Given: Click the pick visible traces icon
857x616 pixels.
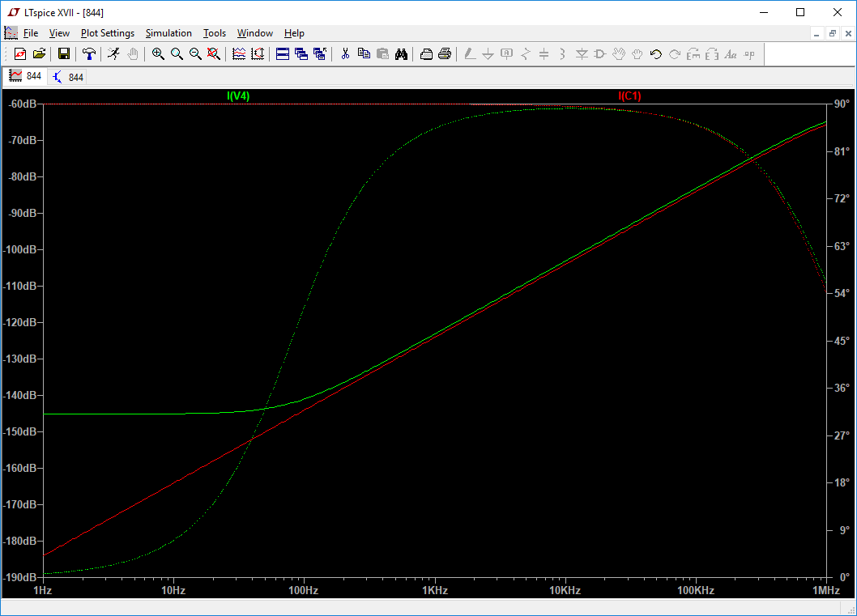Looking at the screenshot, I should (239, 54).
